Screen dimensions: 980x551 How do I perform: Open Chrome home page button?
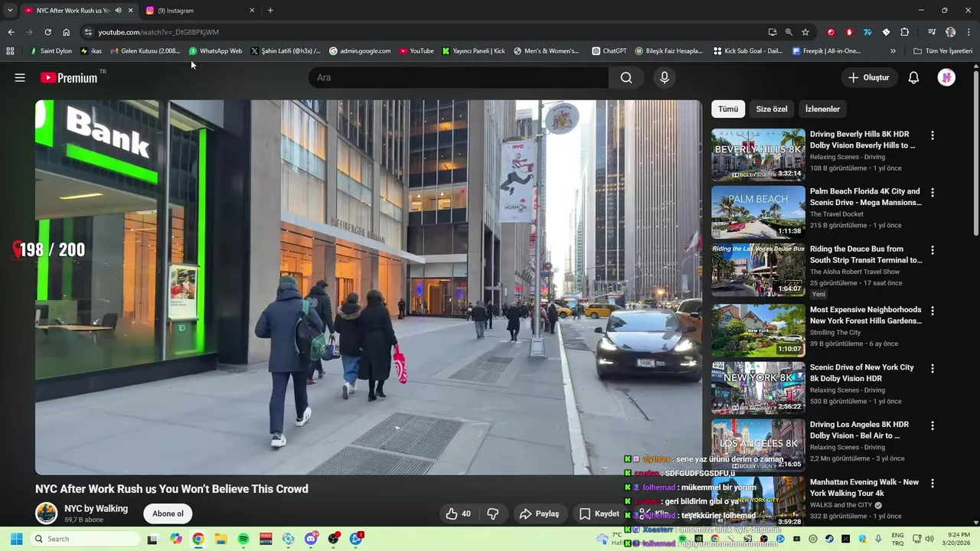click(x=66, y=32)
